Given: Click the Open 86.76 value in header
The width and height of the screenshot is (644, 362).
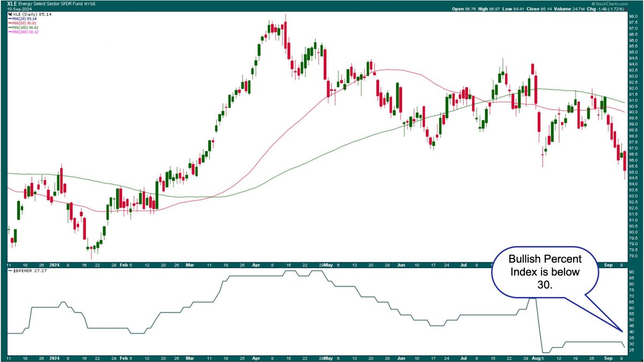Looking at the screenshot, I should 463,9.
